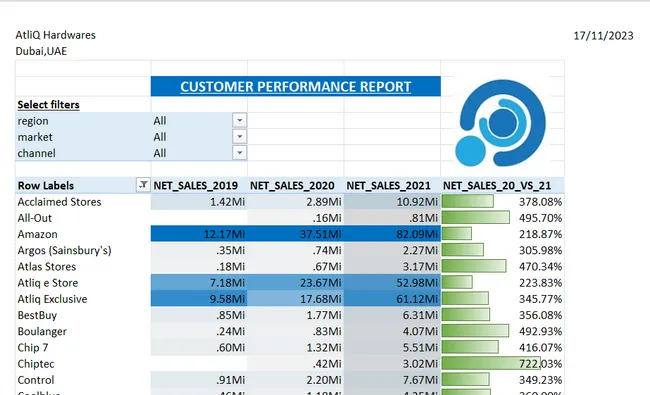The image size is (650, 395).
Task: Click the Select filters heading
Action: (x=48, y=105)
